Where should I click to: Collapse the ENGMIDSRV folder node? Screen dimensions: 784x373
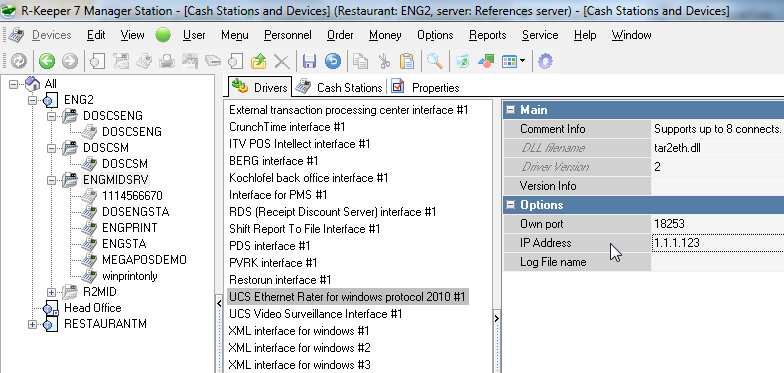coord(52,180)
